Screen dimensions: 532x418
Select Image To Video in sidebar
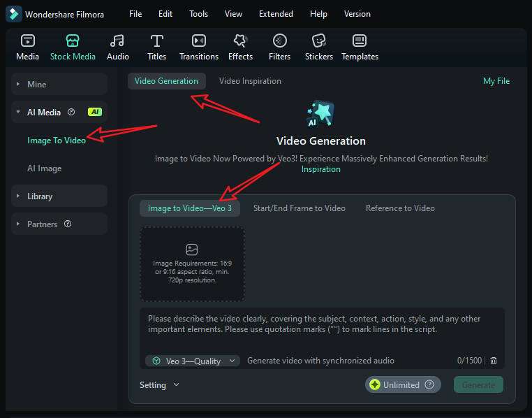point(57,140)
